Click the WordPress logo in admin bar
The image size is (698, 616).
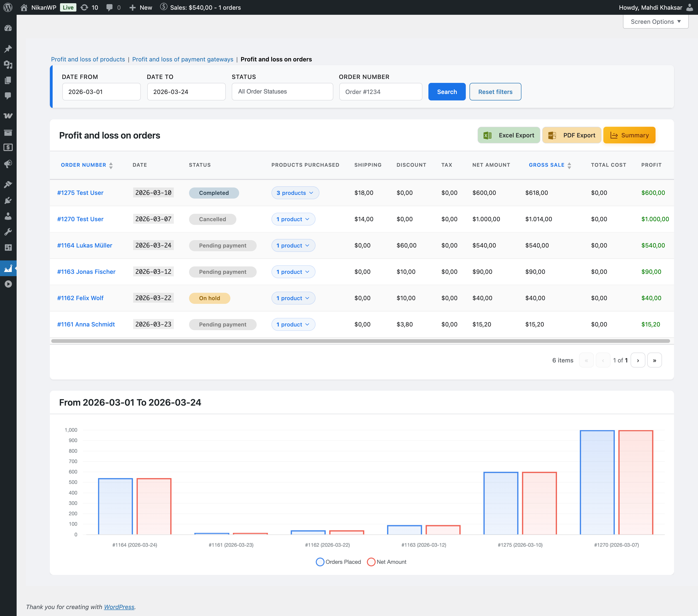tap(8, 7)
